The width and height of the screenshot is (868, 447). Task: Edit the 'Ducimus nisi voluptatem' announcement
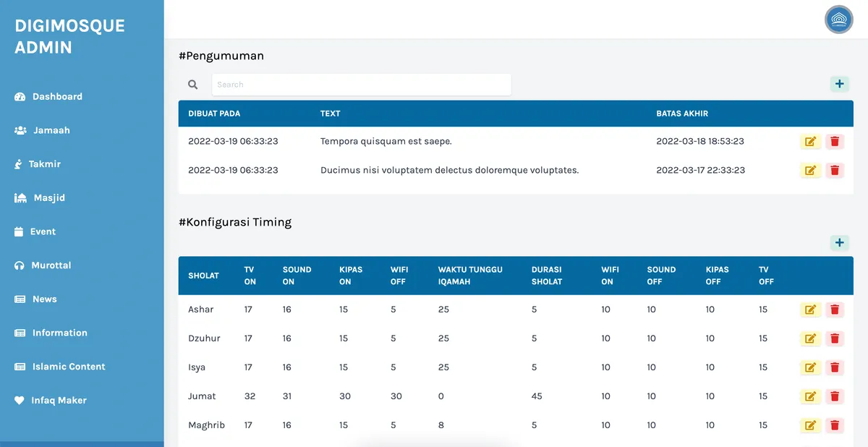tap(810, 171)
